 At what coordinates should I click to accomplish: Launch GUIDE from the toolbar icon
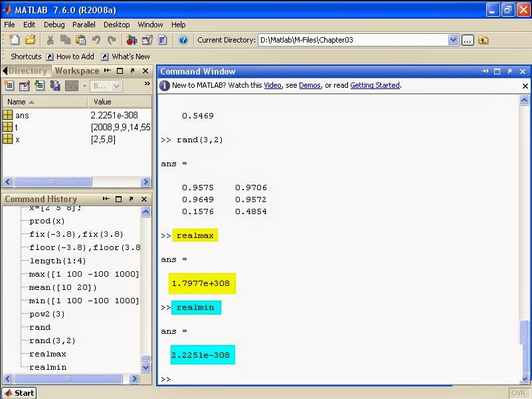(x=147, y=41)
